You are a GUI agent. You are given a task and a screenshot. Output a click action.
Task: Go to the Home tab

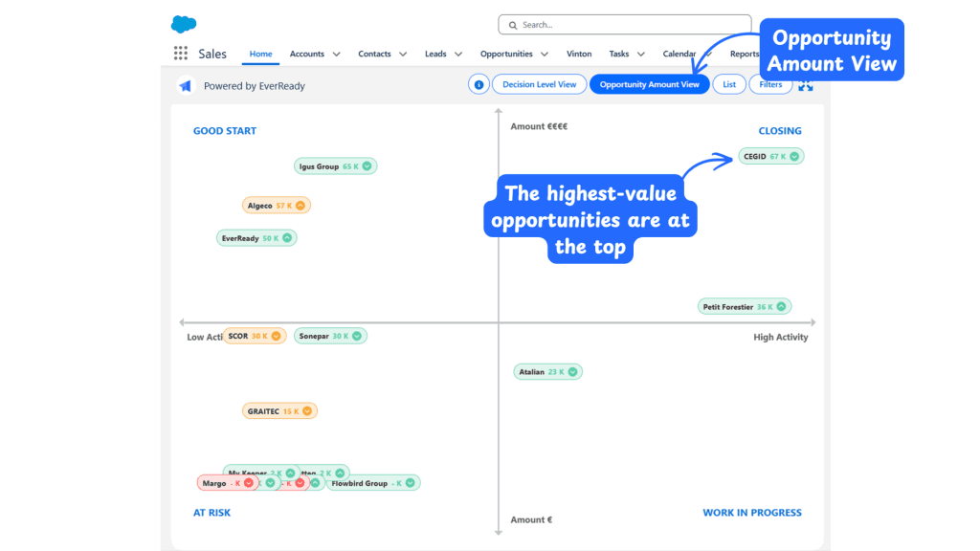pyautogui.click(x=260, y=54)
